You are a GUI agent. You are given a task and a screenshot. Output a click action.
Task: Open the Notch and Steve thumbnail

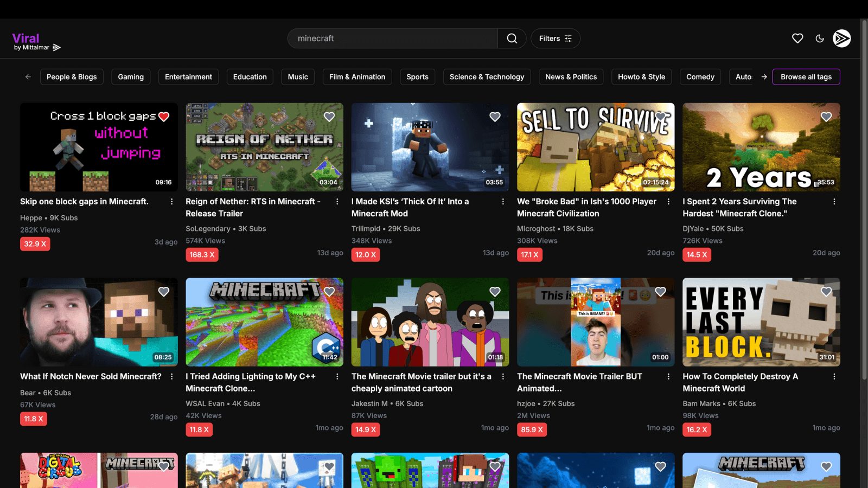point(99,322)
